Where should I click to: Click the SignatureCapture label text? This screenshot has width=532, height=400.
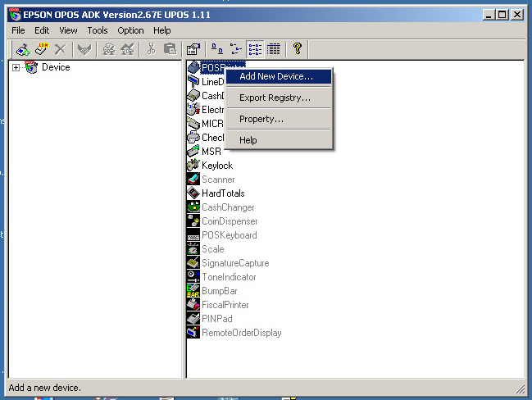(x=235, y=263)
